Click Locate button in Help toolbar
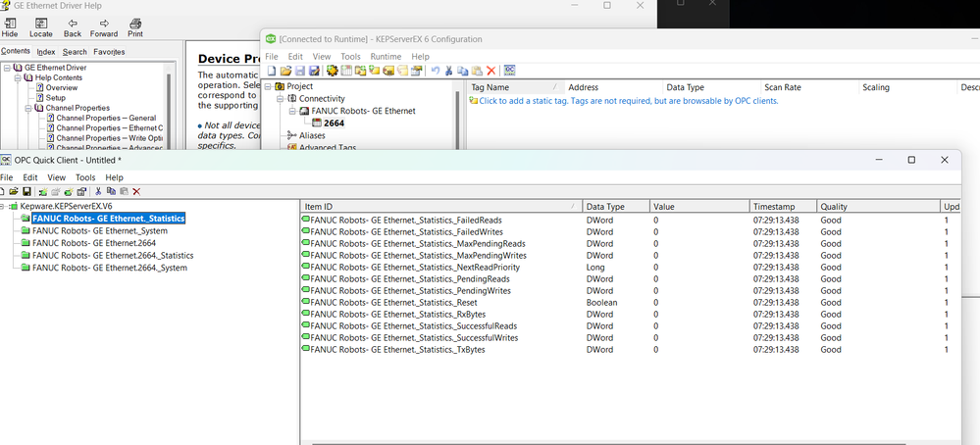Image resolution: width=980 pixels, height=445 pixels. point(40,28)
